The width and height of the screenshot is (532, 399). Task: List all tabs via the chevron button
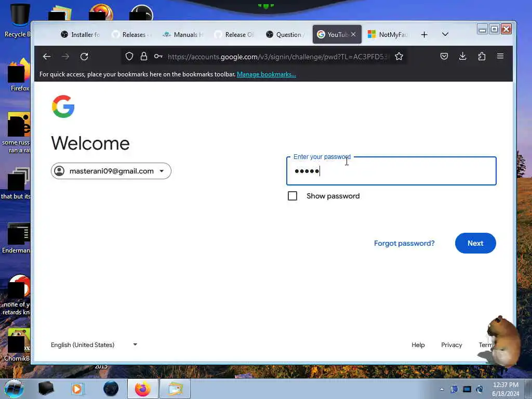(x=445, y=35)
